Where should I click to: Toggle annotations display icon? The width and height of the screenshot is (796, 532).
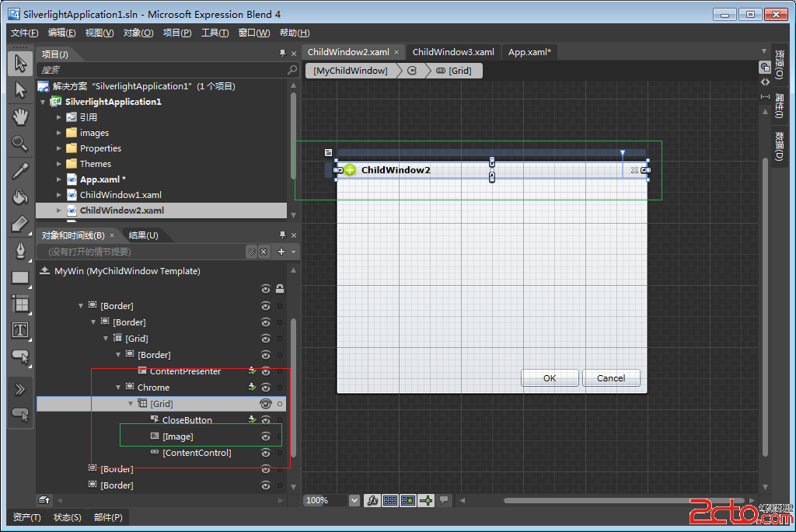444,500
